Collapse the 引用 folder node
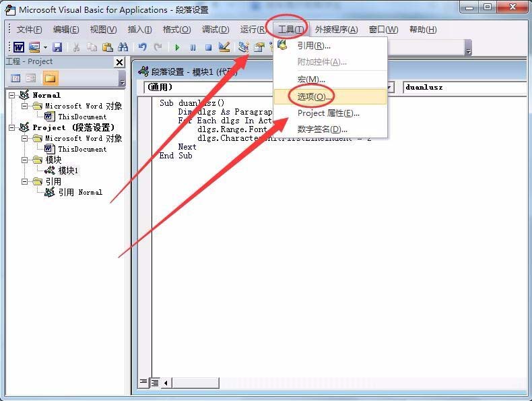Screen dimensions: 532x401 25,181
